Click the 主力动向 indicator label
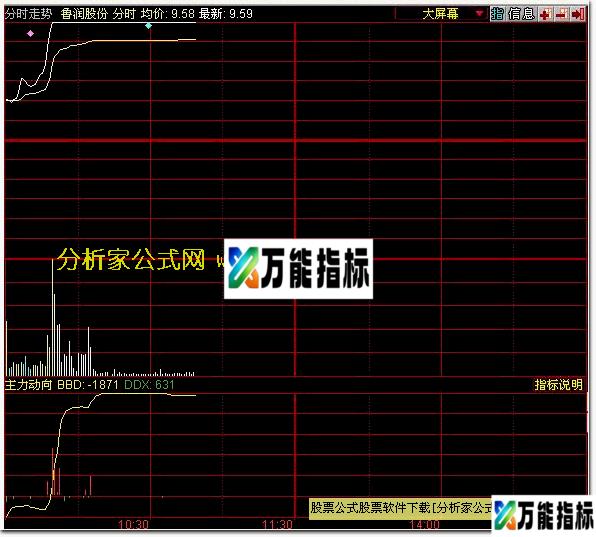This screenshot has height=537, width=596. (29, 385)
